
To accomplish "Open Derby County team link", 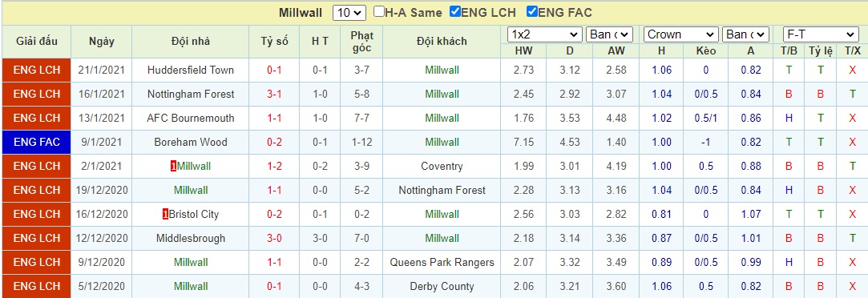I will 442,287.
